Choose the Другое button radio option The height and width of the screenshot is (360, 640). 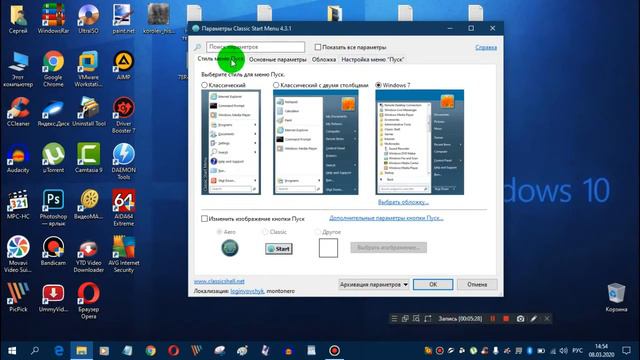317,232
